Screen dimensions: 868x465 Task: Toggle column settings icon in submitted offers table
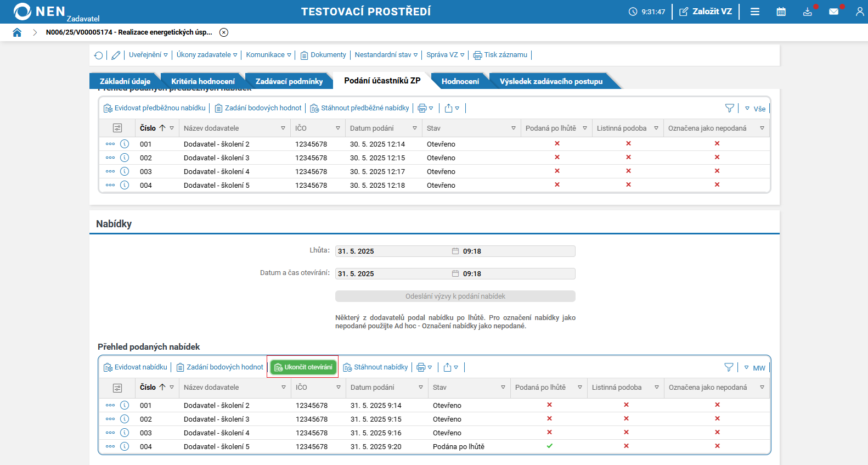117,388
